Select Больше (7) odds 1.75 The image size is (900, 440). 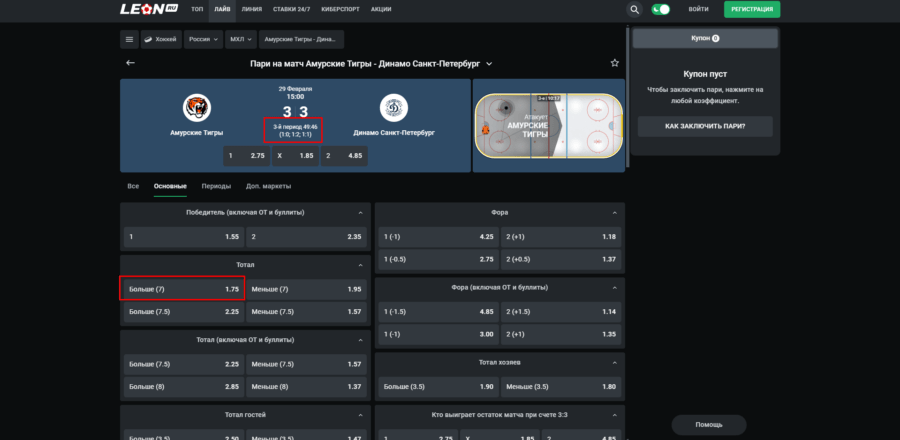click(x=184, y=288)
